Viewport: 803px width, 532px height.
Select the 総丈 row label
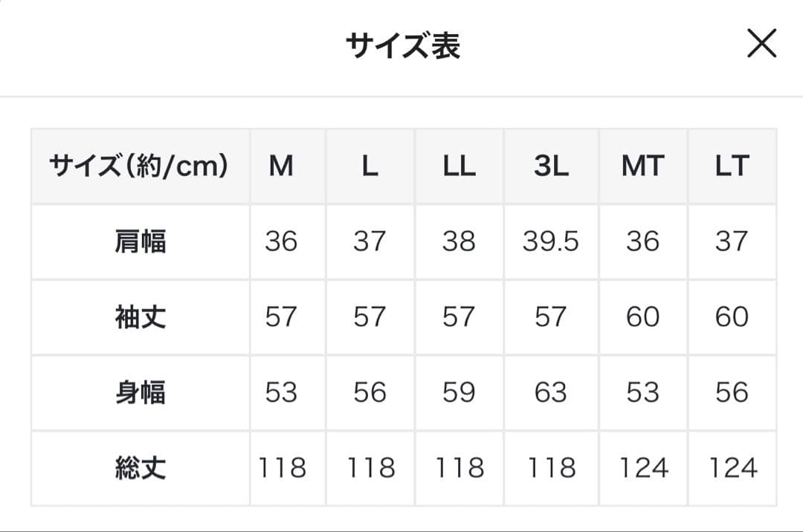(x=140, y=467)
